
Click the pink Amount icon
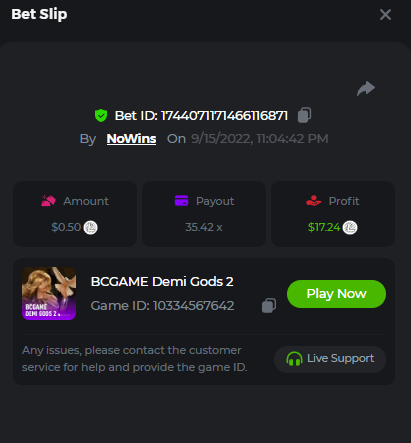click(x=48, y=201)
